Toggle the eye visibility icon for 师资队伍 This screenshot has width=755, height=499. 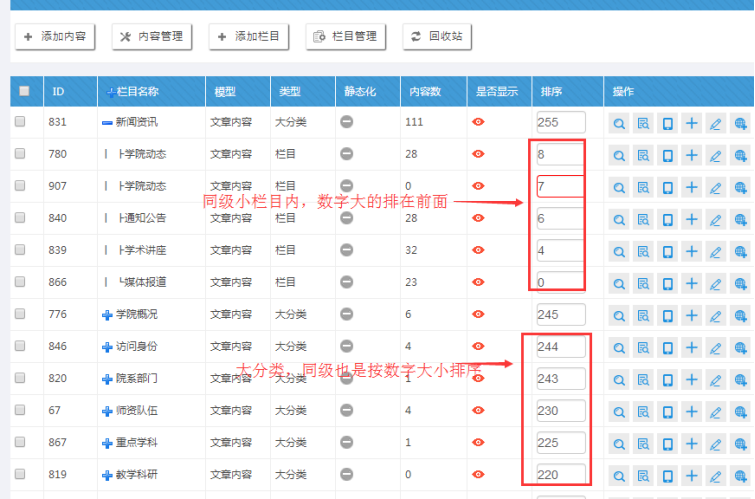[478, 410]
